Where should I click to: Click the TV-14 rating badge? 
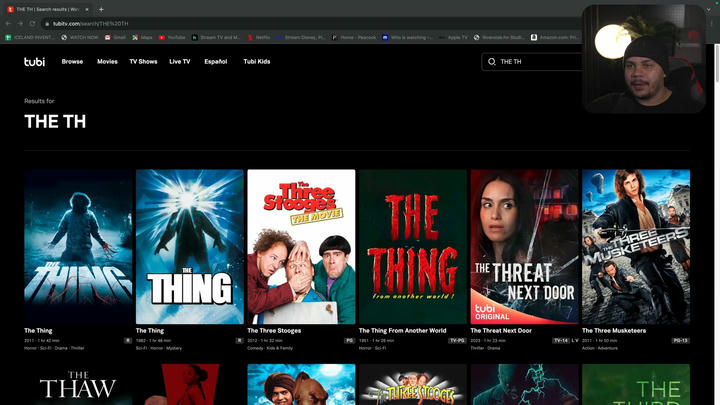[561, 341]
